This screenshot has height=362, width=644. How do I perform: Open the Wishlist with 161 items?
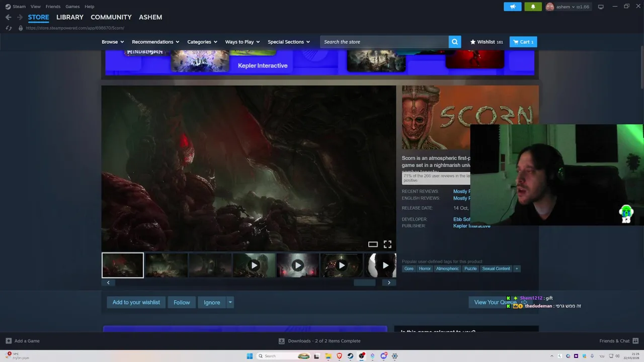pos(487,42)
